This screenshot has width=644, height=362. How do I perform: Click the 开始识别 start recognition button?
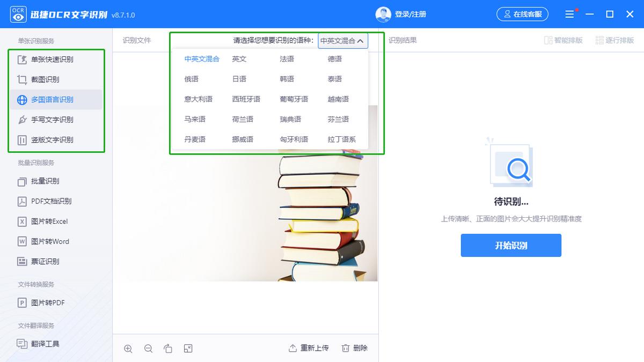point(510,245)
